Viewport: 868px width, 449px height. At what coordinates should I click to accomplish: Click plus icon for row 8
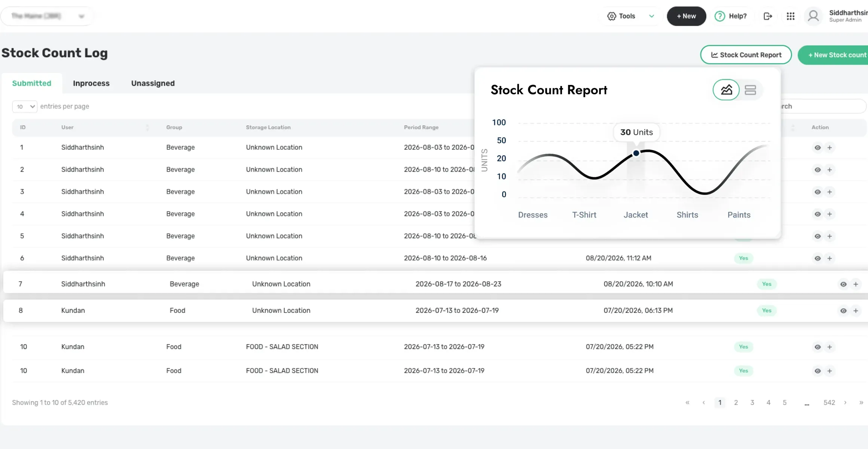coord(856,311)
